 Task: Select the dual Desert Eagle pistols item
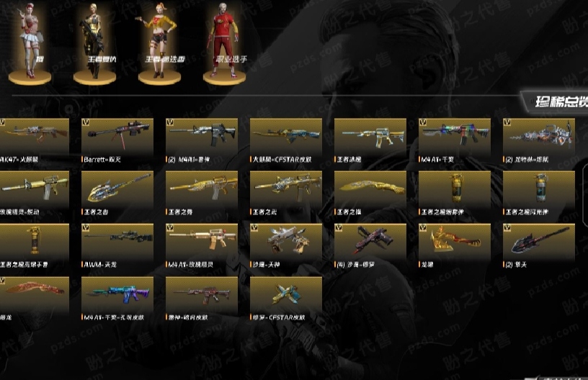(286, 246)
